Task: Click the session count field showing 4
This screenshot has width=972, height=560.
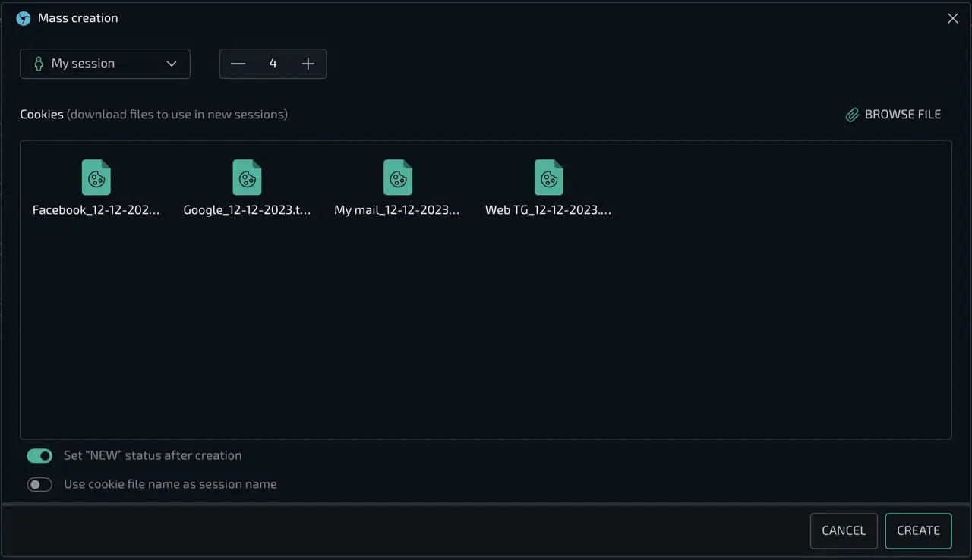Action: point(273,64)
